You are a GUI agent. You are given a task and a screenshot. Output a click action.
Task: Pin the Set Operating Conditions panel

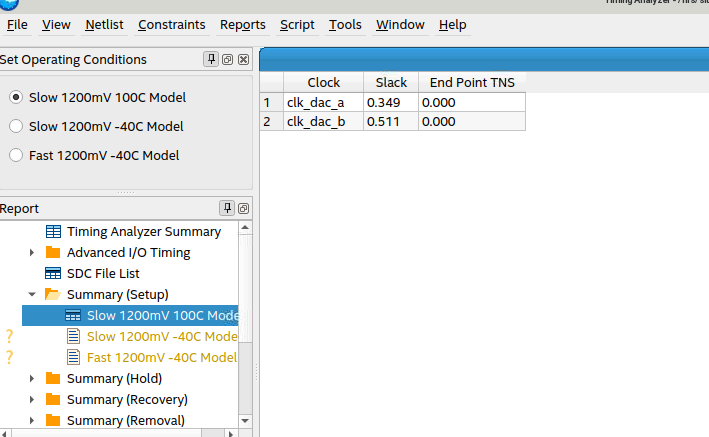point(211,59)
